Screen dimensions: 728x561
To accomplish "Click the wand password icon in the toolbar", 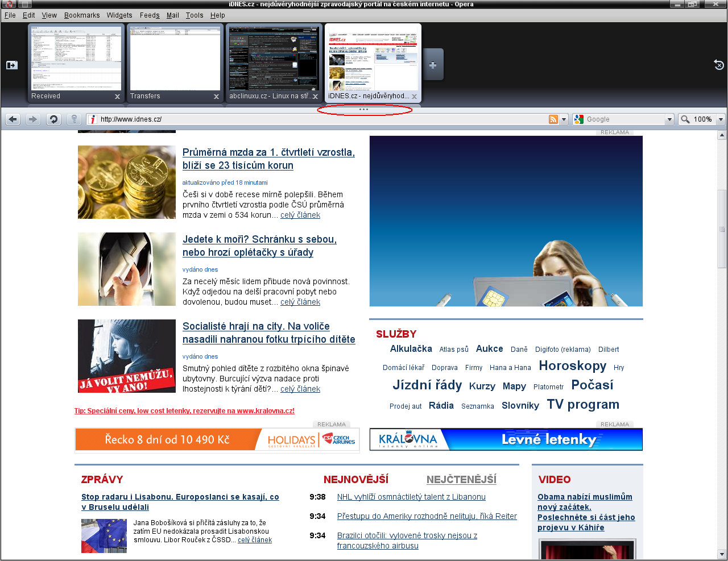I will 74,119.
